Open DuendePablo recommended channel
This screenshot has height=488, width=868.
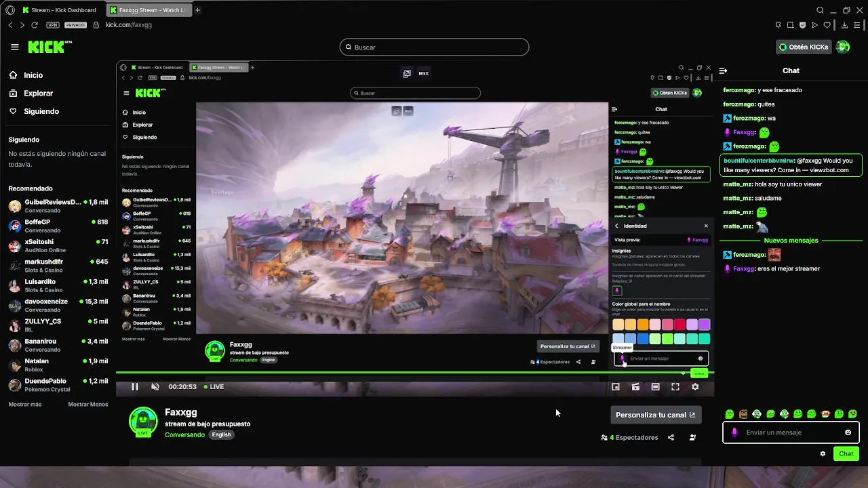pyautogui.click(x=58, y=385)
